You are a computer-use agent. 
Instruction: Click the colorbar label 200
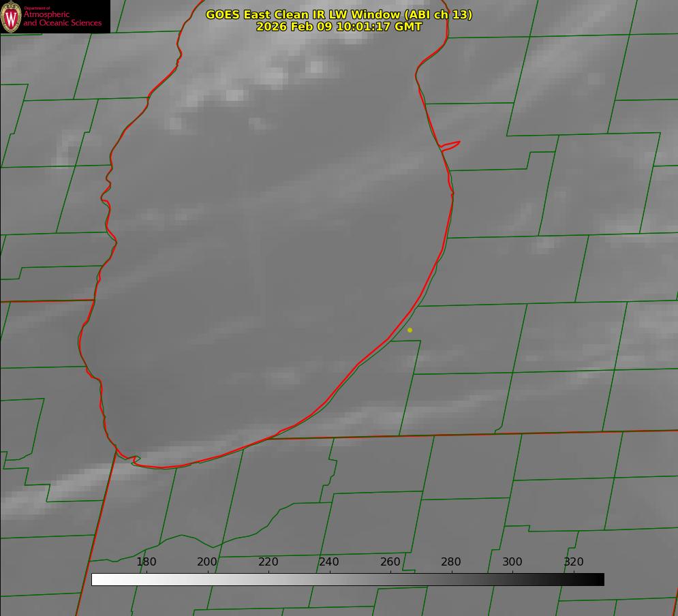point(207,561)
